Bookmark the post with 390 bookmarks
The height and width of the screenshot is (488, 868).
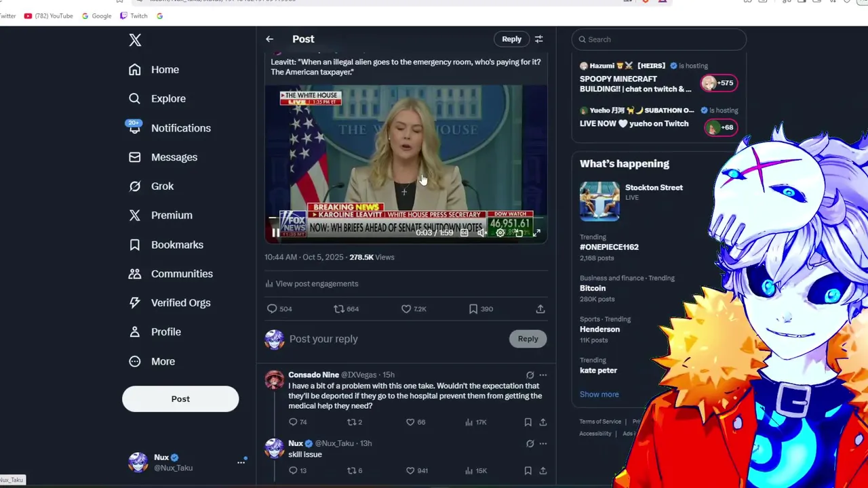pyautogui.click(x=480, y=309)
